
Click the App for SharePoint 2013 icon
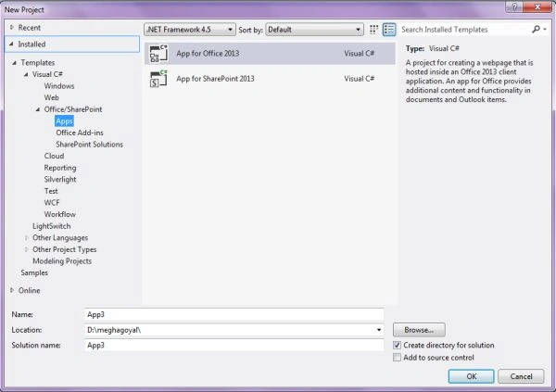(158, 79)
